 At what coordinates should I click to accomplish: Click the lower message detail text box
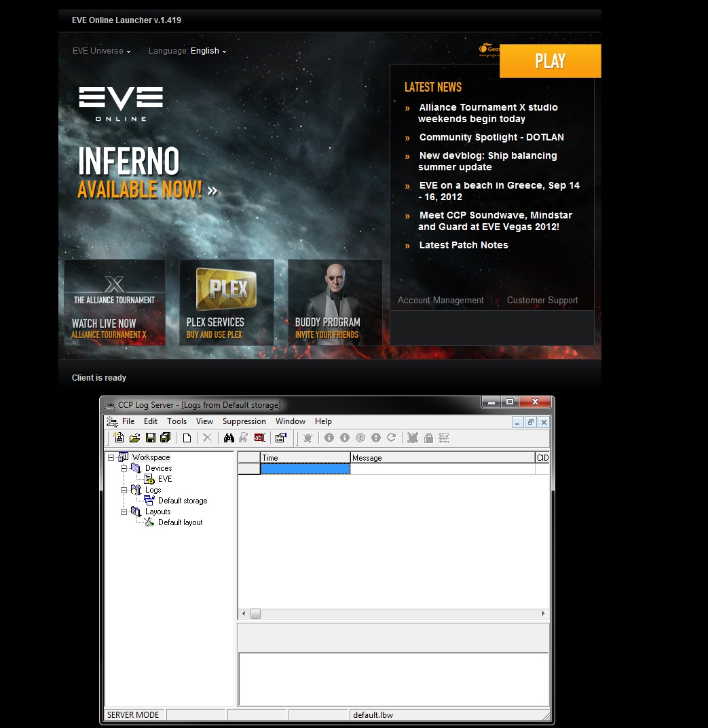coord(394,679)
